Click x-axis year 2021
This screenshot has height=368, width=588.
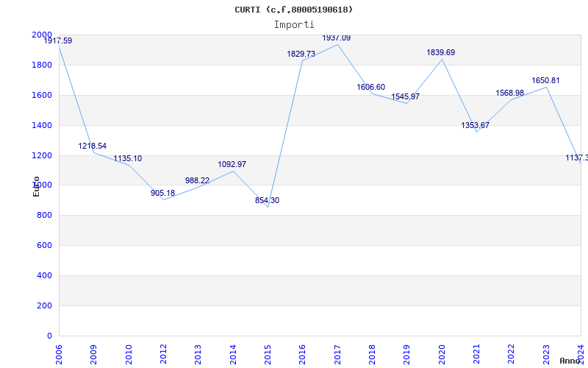[x=476, y=355]
